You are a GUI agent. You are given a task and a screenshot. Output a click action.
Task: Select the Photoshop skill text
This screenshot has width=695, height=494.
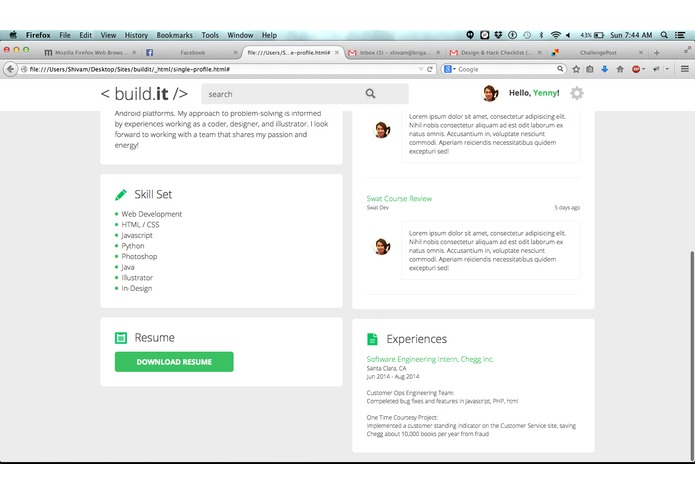pyautogui.click(x=139, y=257)
